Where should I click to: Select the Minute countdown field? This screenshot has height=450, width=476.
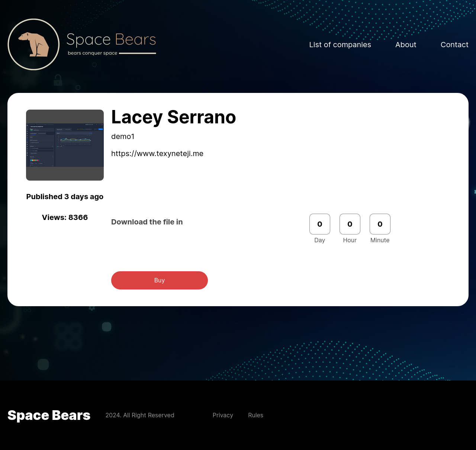380,224
